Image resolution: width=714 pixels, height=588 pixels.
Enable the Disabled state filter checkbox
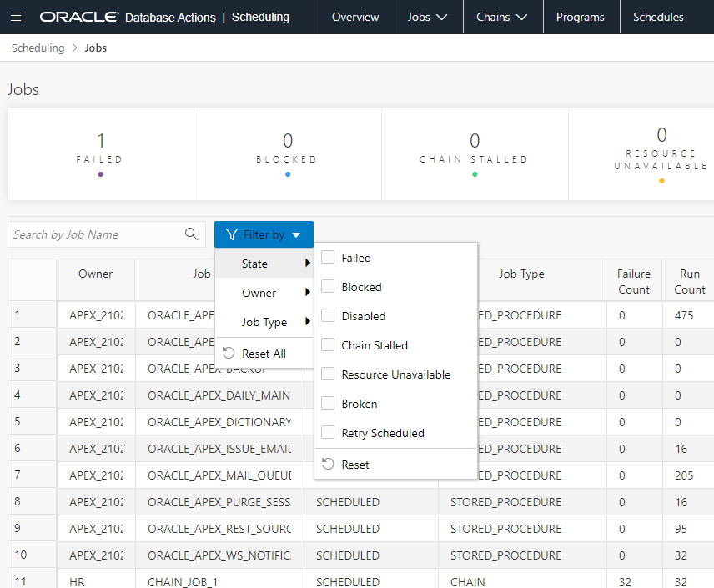pos(328,315)
